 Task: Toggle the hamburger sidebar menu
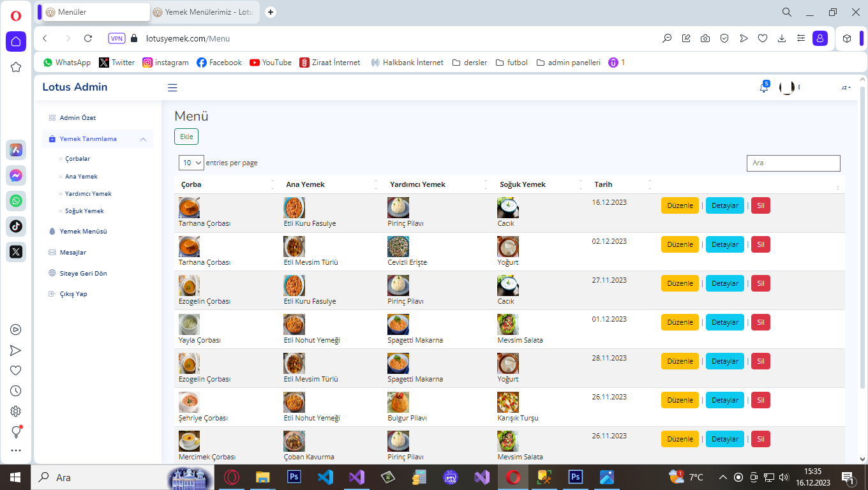[x=172, y=88]
